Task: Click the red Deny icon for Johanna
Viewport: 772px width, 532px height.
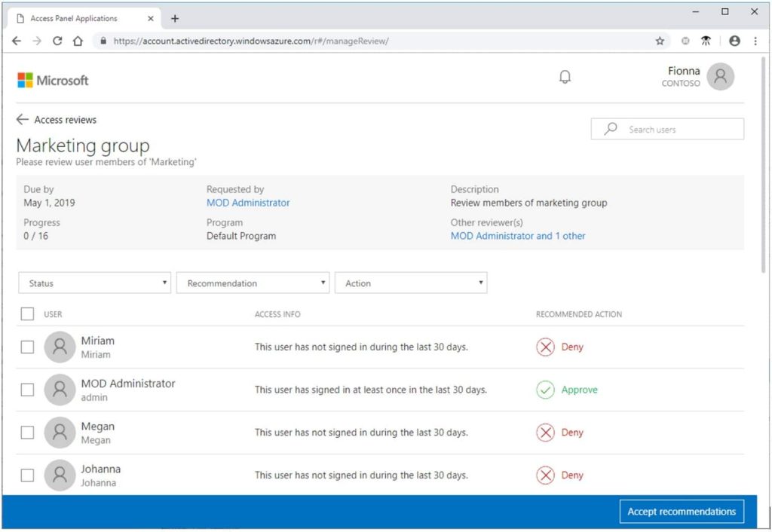Action: [545, 475]
